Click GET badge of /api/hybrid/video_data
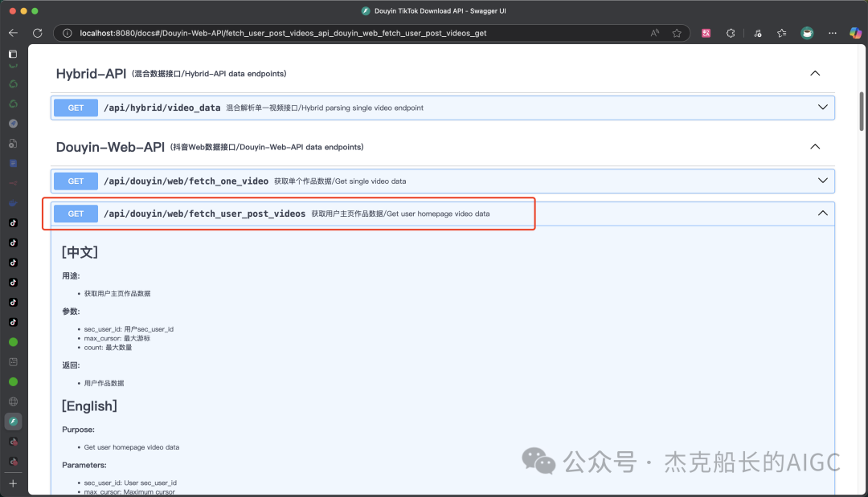This screenshot has width=868, height=497. 76,108
